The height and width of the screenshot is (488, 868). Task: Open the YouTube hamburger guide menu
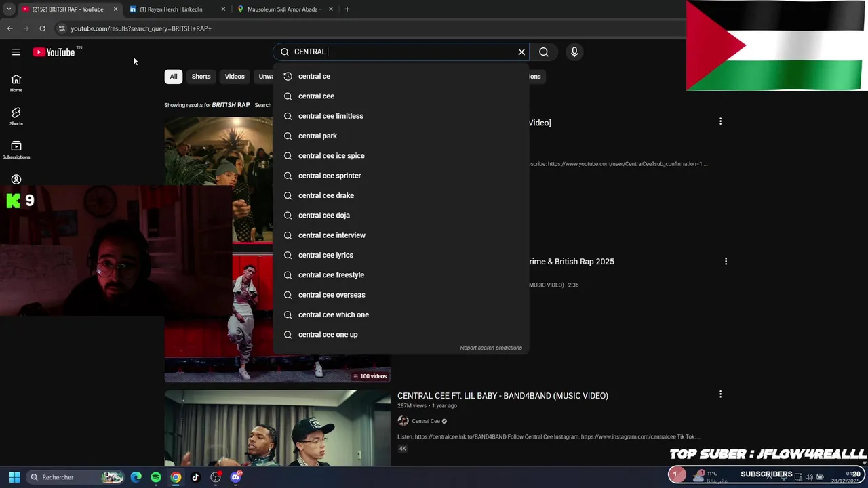coord(16,52)
